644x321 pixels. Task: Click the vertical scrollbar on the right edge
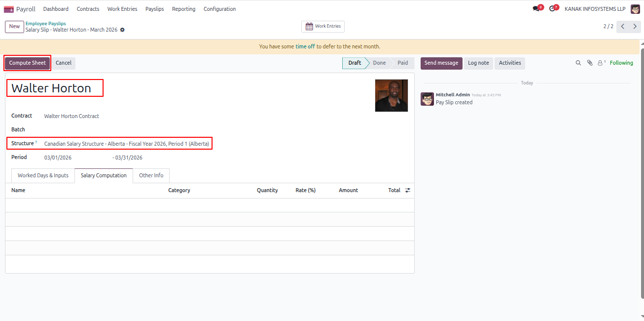pyautogui.click(x=642, y=173)
